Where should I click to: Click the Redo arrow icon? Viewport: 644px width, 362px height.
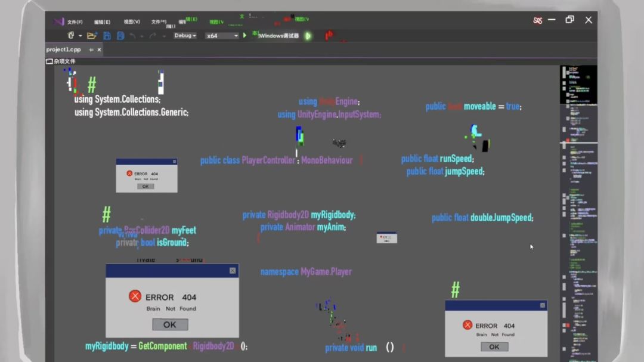153,36
